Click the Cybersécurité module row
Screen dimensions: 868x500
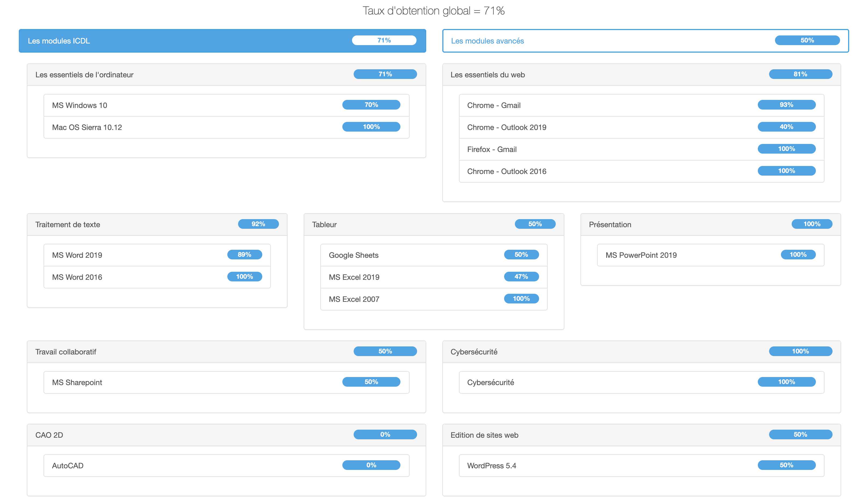(x=641, y=382)
